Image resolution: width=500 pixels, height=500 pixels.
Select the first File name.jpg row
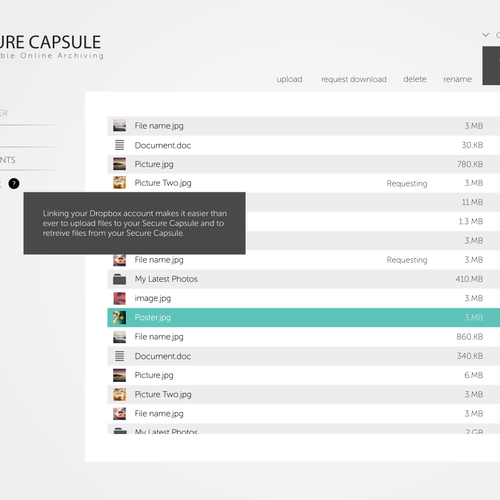(x=304, y=126)
